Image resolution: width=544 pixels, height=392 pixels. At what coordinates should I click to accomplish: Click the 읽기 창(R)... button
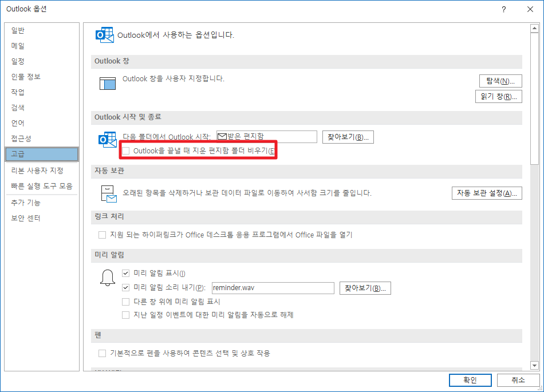click(499, 96)
